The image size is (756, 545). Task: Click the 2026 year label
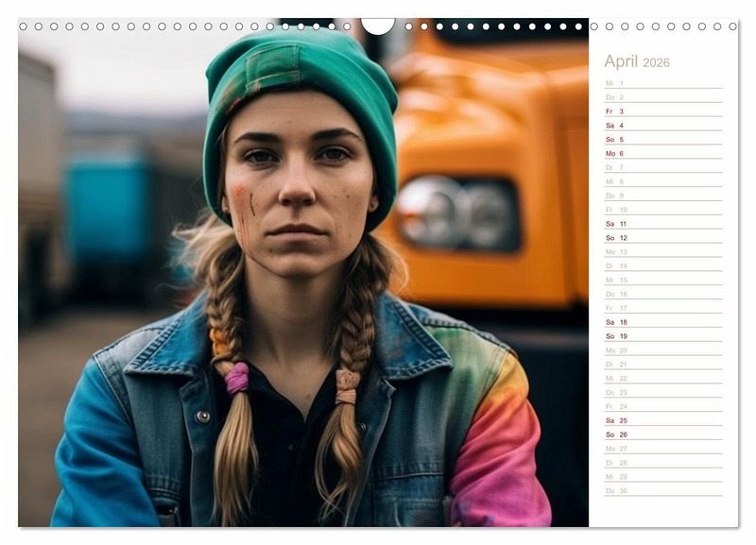coord(656,62)
